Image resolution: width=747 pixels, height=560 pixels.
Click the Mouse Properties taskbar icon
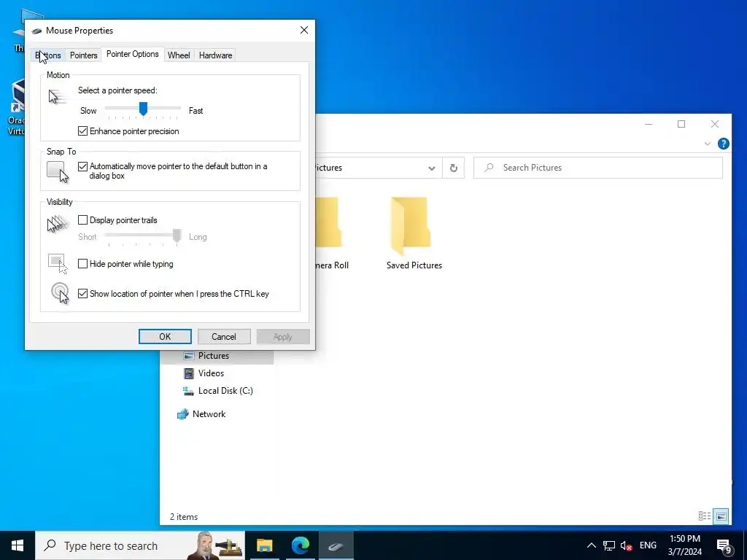pos(336,545)
